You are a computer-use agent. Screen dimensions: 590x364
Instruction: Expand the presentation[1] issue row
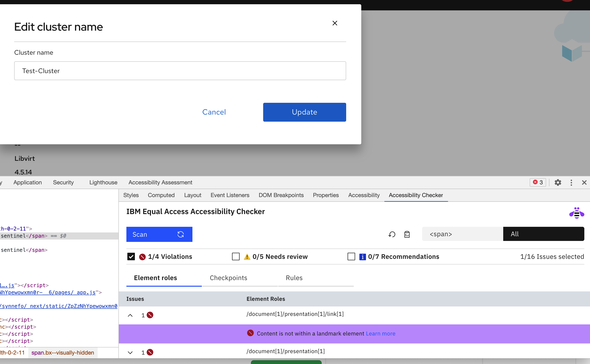coord(130,352)
